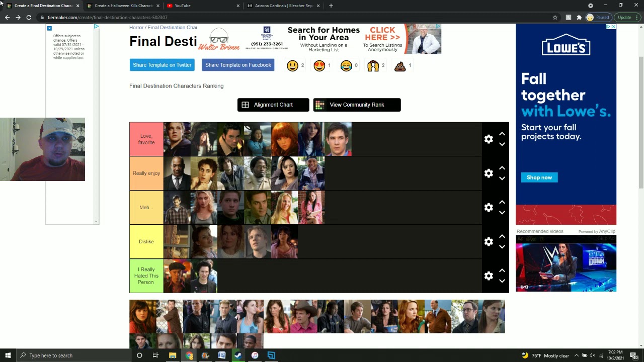Screen dimensions: 644x362
Task: Open settings gear for Meh... tier
Action: (x=489, y=208)
